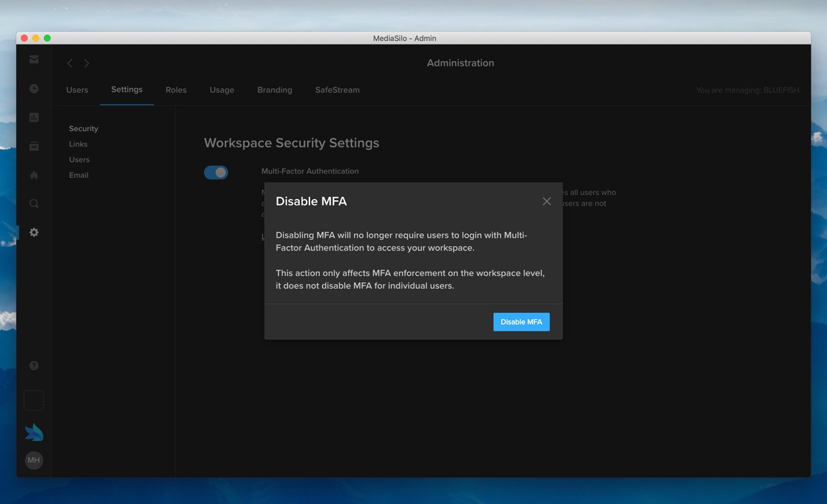Open the MH account avatar menu
The width and height of the screenshot is (827, 504).
(x=34, y=460)
